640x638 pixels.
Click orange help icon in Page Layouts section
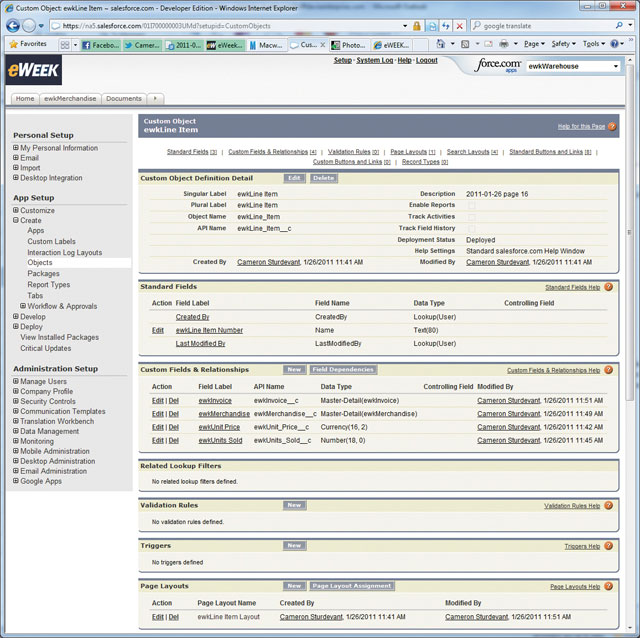608,586
